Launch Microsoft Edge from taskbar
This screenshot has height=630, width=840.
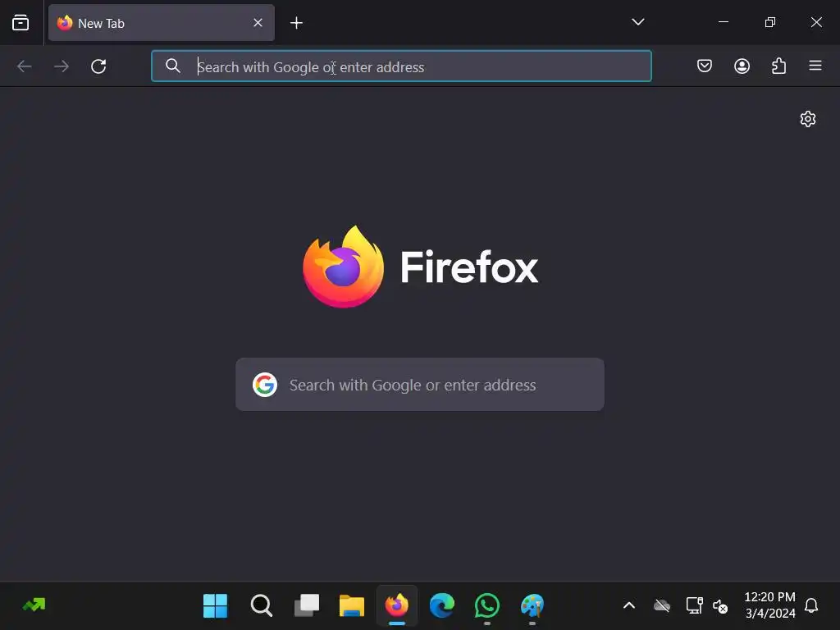[x=442, y=606]
